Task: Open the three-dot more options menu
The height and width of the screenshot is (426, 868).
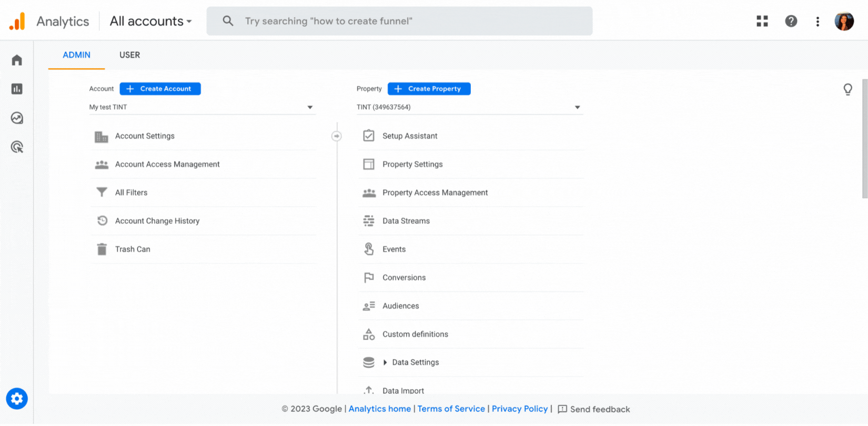Action: 817,21
